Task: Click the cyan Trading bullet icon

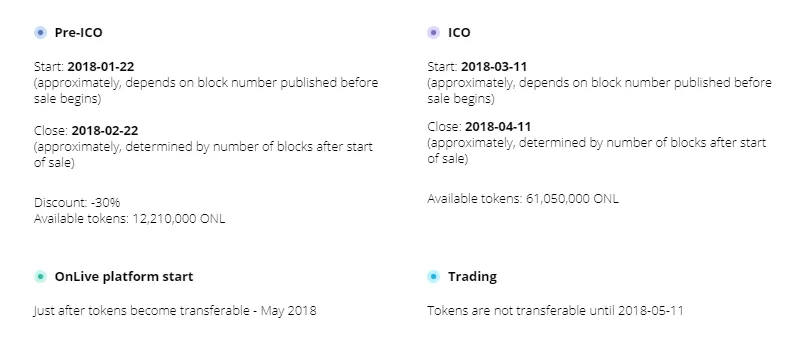Action: tap(433, 277)
